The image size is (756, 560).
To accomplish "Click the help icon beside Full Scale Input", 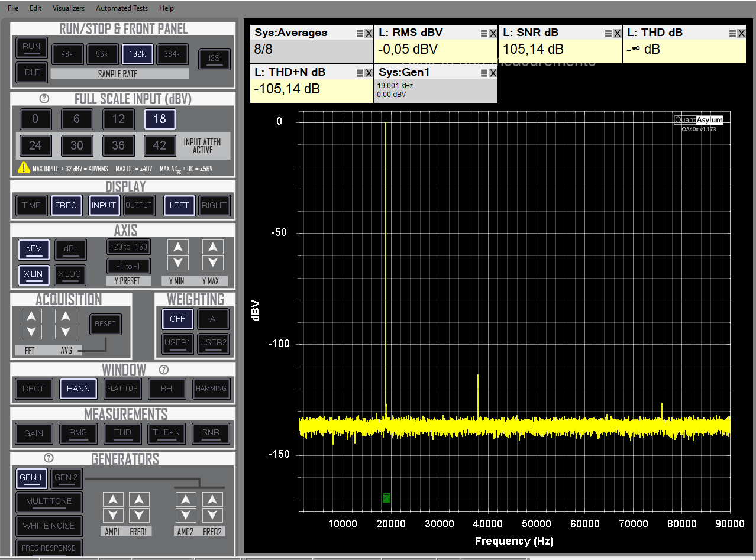I will click(44, 99).
